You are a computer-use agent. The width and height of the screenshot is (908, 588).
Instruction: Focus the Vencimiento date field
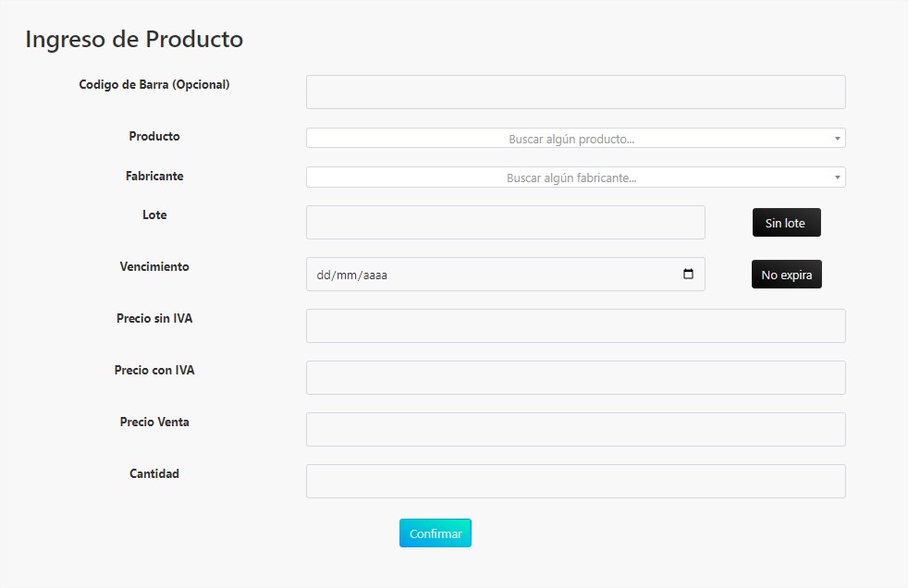pyautogui.click(x=506, y=275)
